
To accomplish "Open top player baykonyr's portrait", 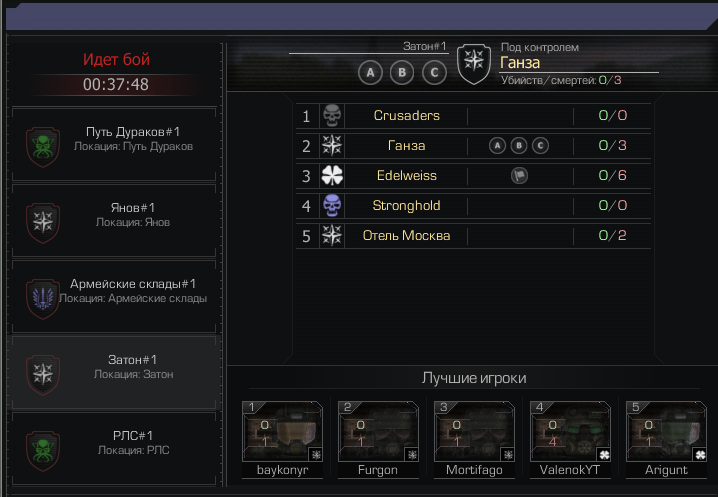I will click(283, 431).
